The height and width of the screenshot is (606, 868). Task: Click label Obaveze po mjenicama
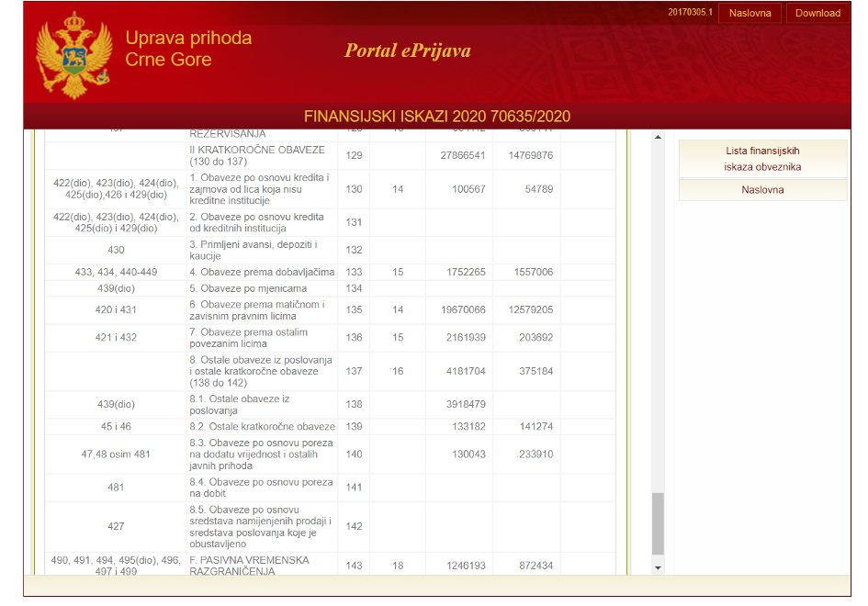tap(248, 289)
